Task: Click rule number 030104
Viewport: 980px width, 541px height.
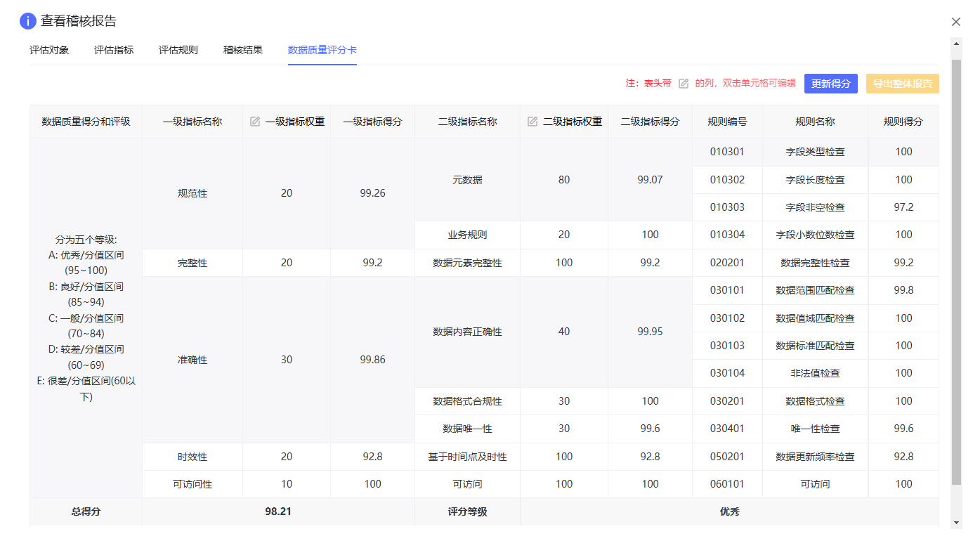Action: [x=727, y=373]
